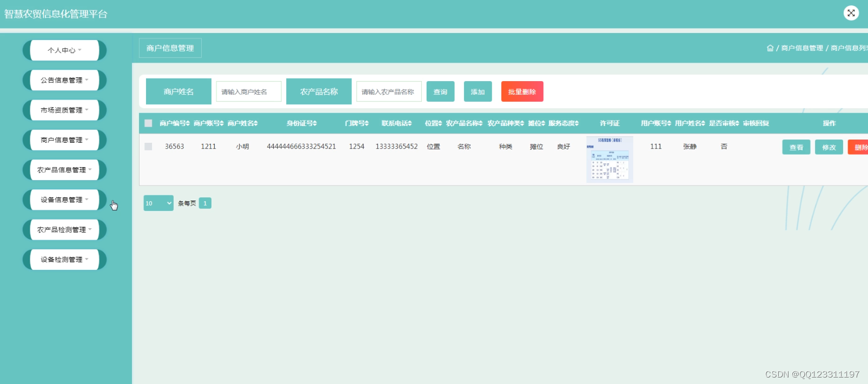
Task: Click the 农产品名称 search label
Action: tap(319, 91)
